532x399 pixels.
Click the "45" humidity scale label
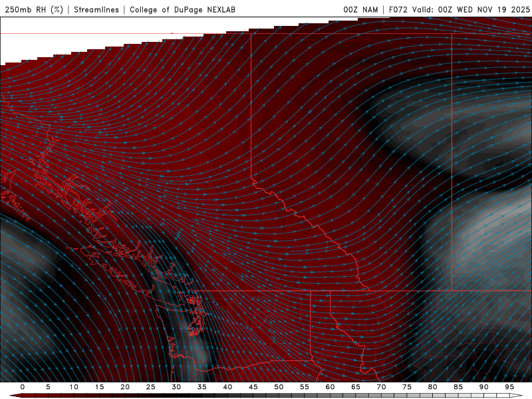[x=253, y=387]
